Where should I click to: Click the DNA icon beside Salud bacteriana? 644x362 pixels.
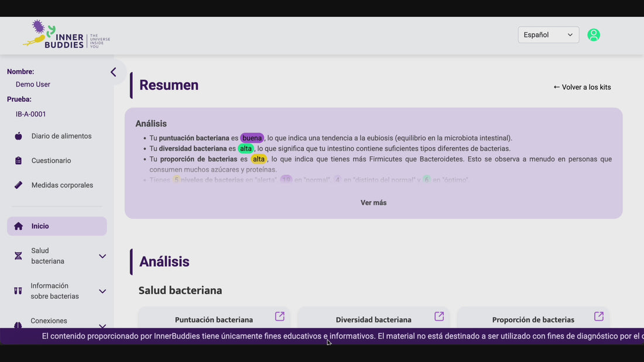click(18, 256)
